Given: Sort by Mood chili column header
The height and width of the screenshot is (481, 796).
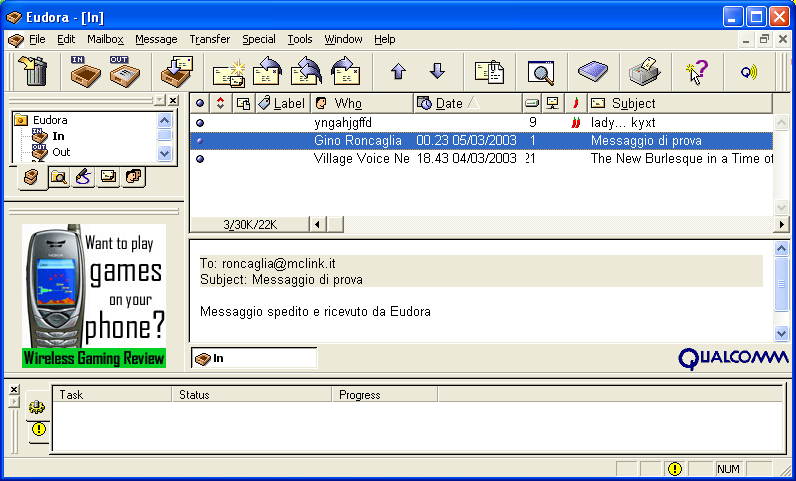Looking at the screenshot, I should 576,103.
